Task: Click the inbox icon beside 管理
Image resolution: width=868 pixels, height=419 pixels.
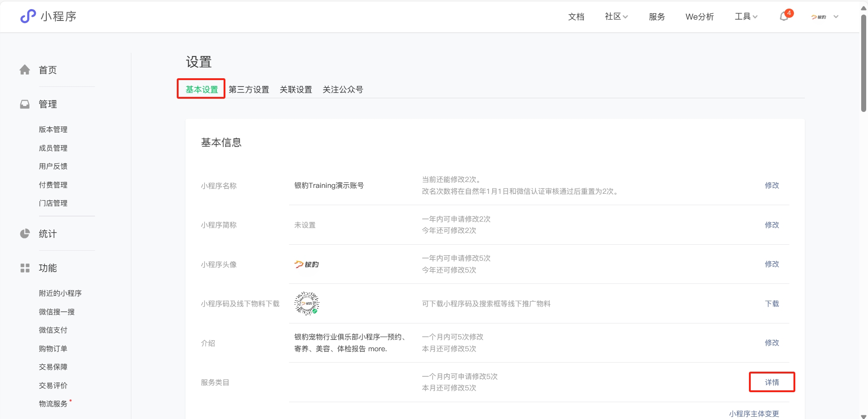Action: (x=25, y=104)
